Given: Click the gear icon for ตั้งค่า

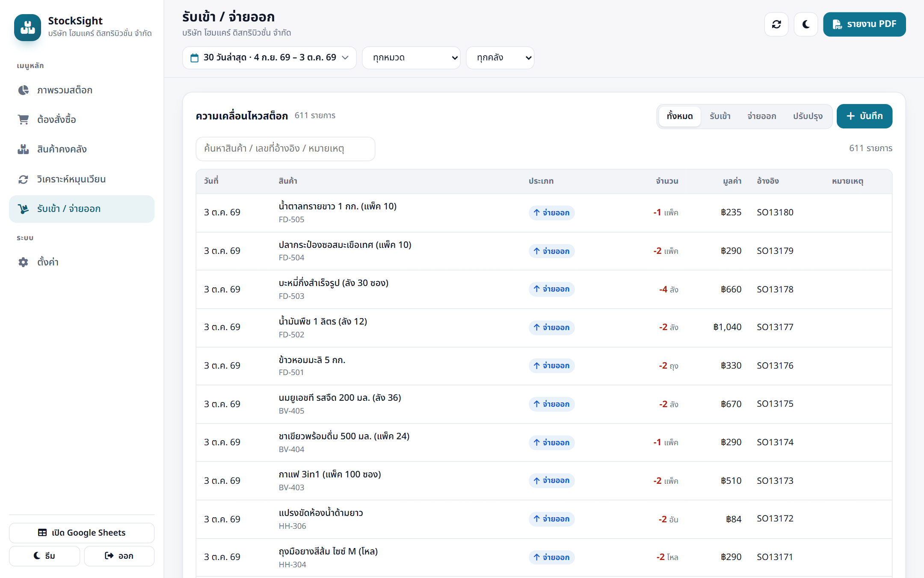Looking at the screenshot, I should pos(23,262).
